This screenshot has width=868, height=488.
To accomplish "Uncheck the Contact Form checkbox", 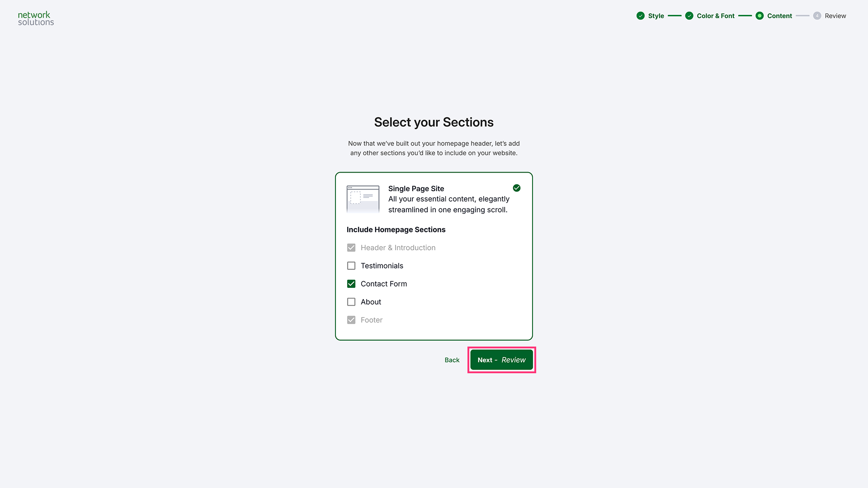I will (351, 284).
